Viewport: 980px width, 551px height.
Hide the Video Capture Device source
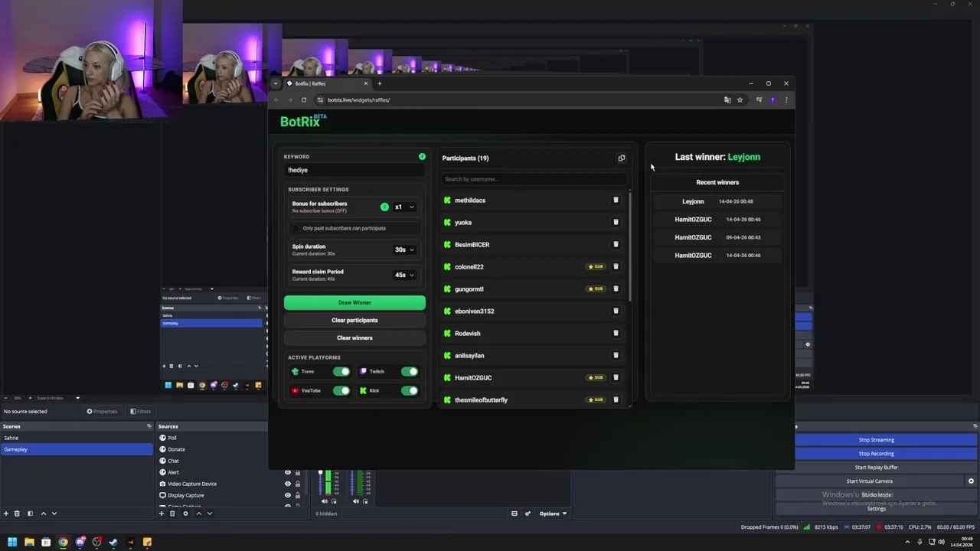click(x=288, y=484)
